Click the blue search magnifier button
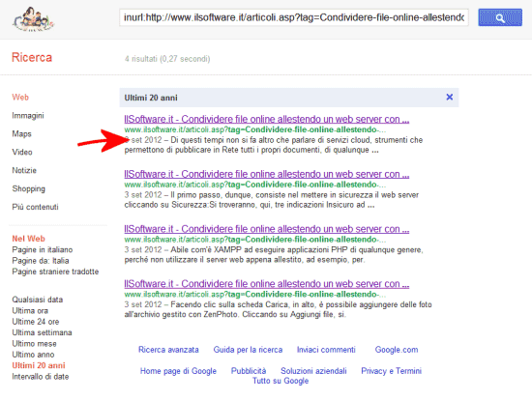The width and height of the screenshot is (532, 400). tap(500, 17)
